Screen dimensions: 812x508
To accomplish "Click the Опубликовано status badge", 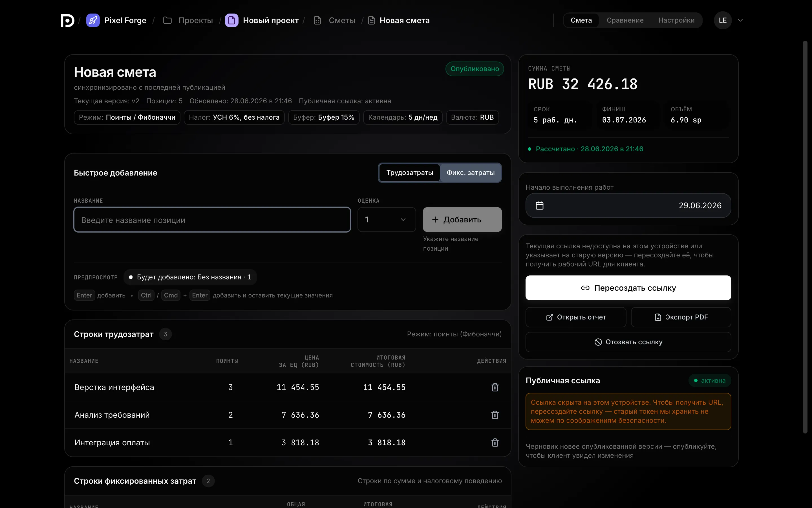I will (475, 69).
